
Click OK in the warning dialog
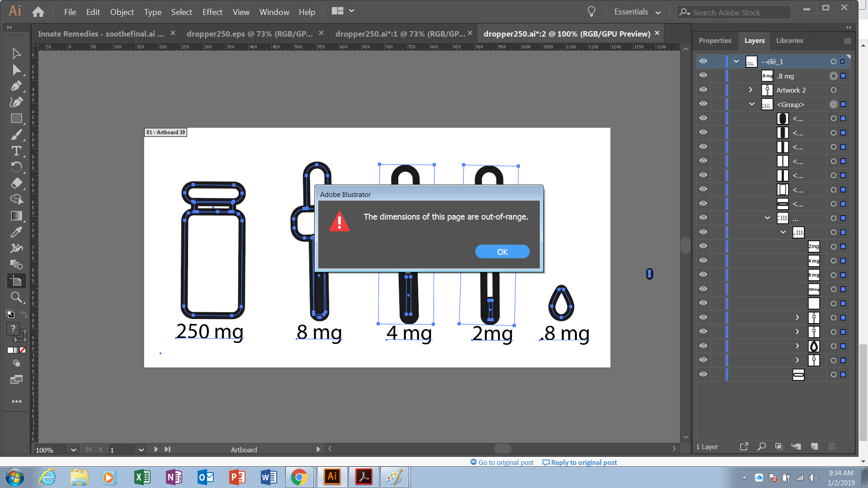502,252
